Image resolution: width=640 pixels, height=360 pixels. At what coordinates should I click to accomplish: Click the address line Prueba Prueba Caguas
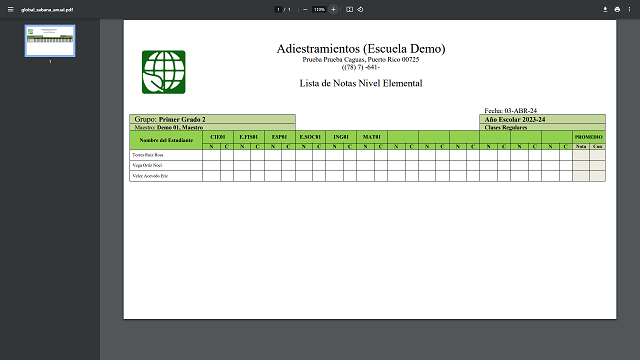tap(361, 60)
